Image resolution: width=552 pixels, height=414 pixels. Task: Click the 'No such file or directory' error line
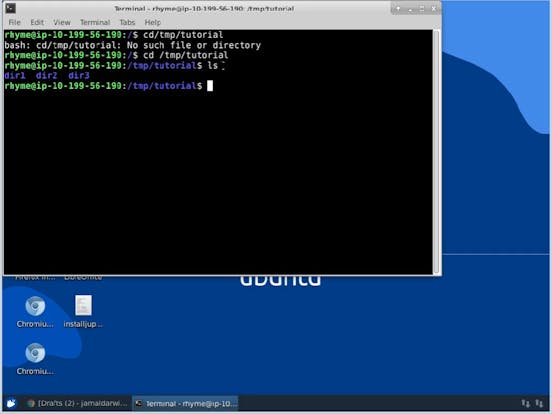pyautogui.click(x=133, y=45)
